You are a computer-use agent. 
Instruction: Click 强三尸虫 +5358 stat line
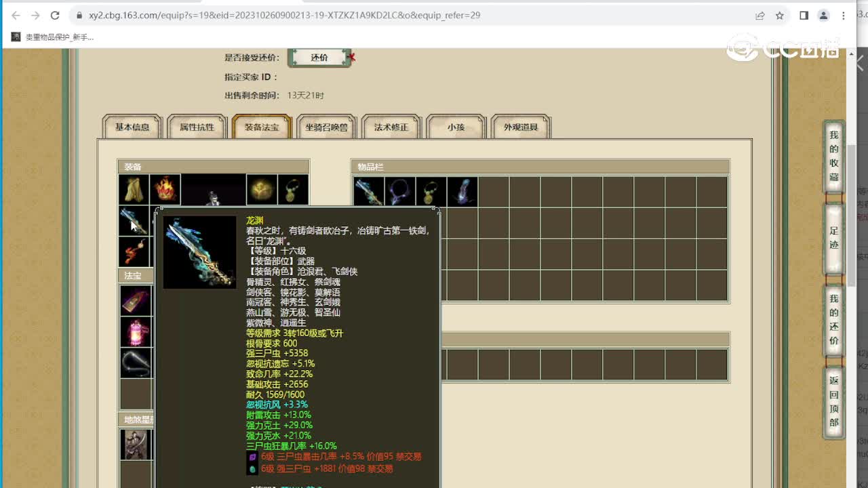(x=277, y=353)
